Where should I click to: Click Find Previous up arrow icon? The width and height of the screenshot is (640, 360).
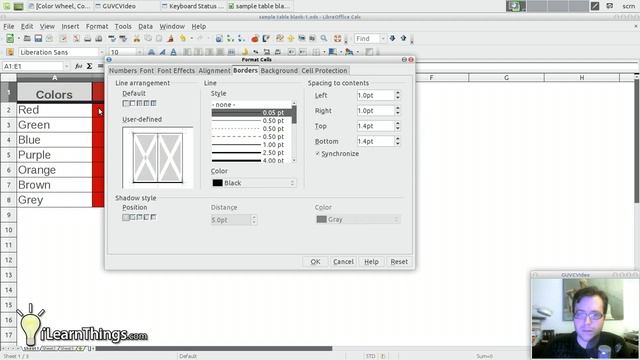[x=403, y=38]
